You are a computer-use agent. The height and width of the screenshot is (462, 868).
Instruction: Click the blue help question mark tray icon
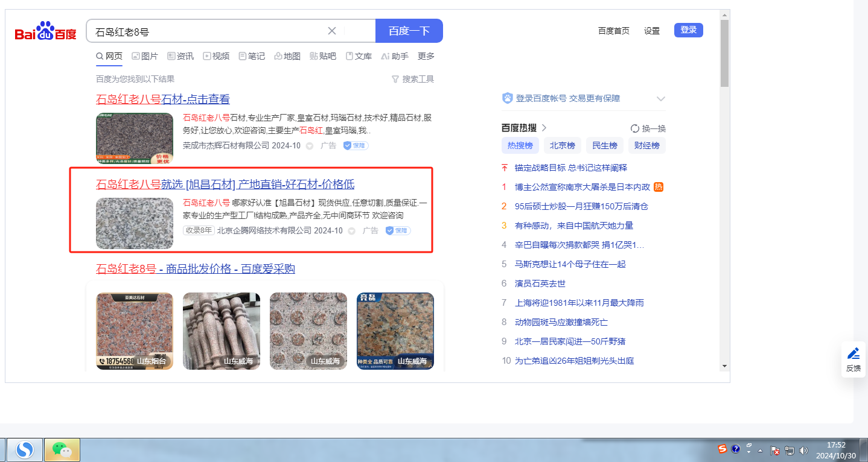pos(735,449)
